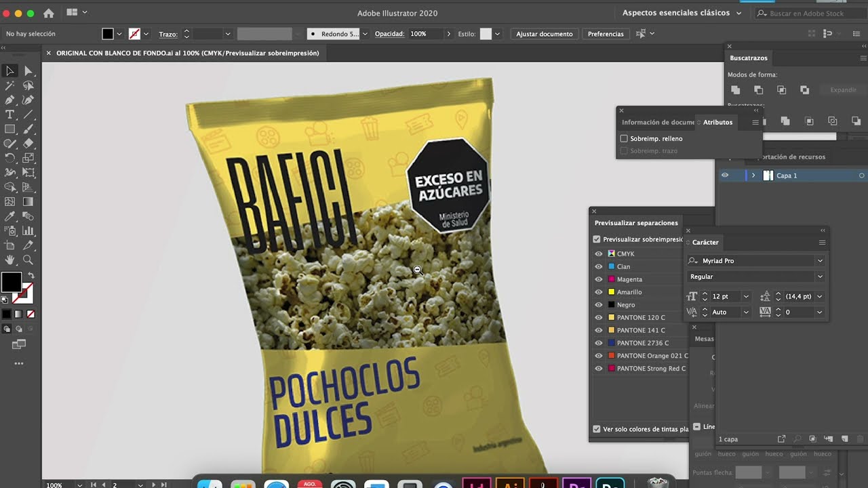Expand the Capa 1 layer contents
The image size is (868, 488).
click(x=753, y=176)
